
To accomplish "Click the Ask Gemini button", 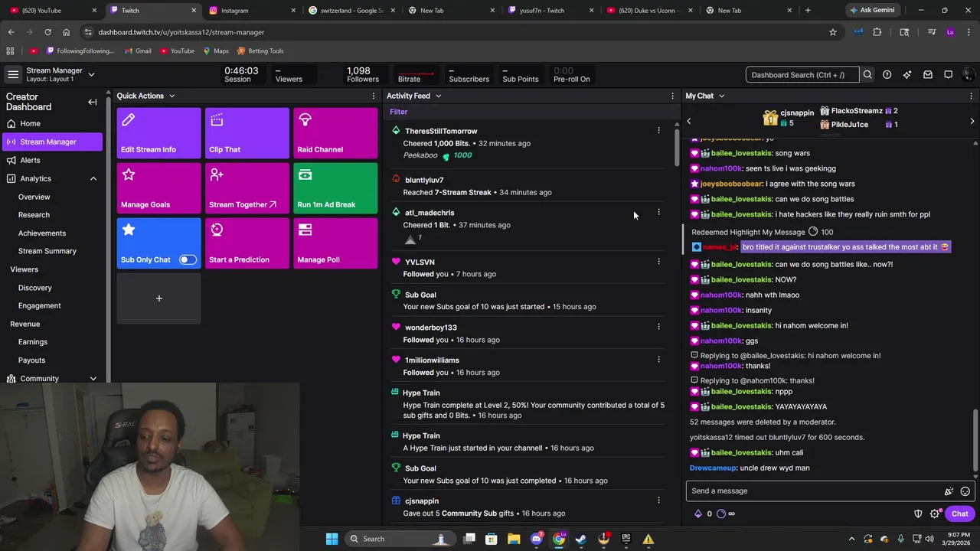I will tap(871, 10).
